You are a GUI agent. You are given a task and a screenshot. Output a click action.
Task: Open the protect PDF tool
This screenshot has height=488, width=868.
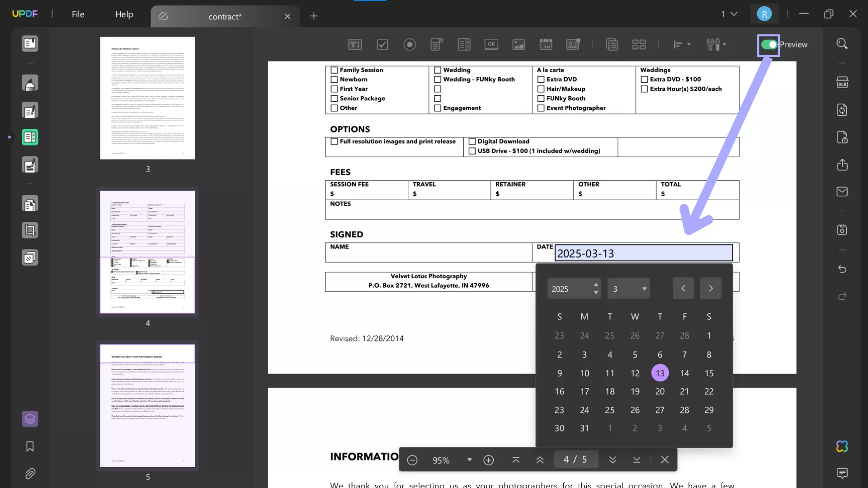pyautogui.click(x=842, y=137)
